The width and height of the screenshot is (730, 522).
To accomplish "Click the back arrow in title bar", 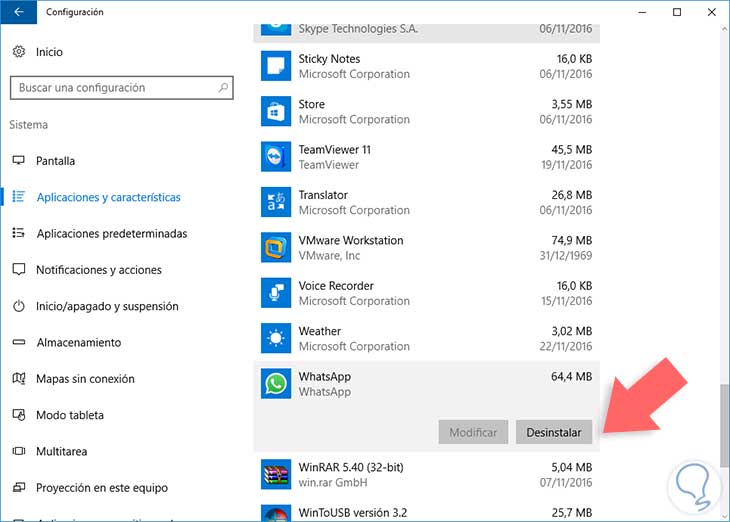I will 19,12.
